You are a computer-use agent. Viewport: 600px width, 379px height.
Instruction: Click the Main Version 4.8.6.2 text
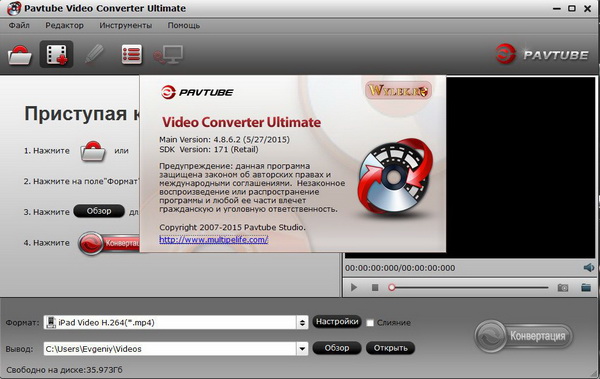pos(224,139)
